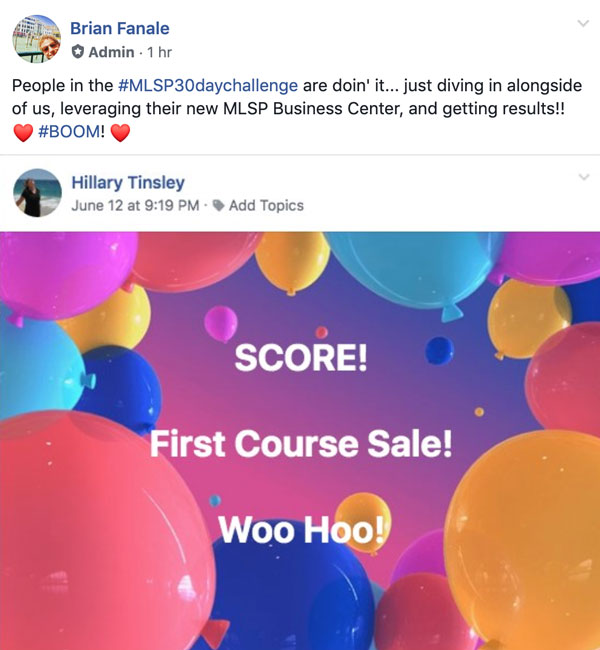600x650 pixels.
Task: Click Add Topics on shared post
Action: click(266, 206)
